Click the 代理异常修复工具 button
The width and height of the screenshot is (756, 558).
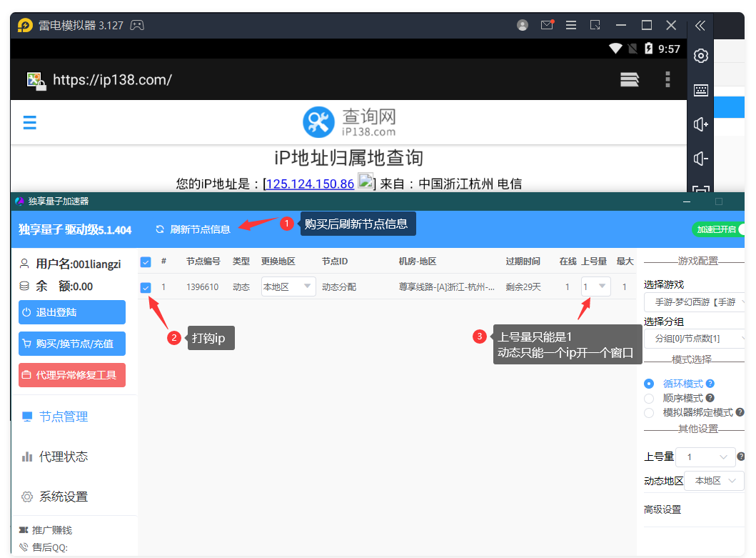point(72,375)
